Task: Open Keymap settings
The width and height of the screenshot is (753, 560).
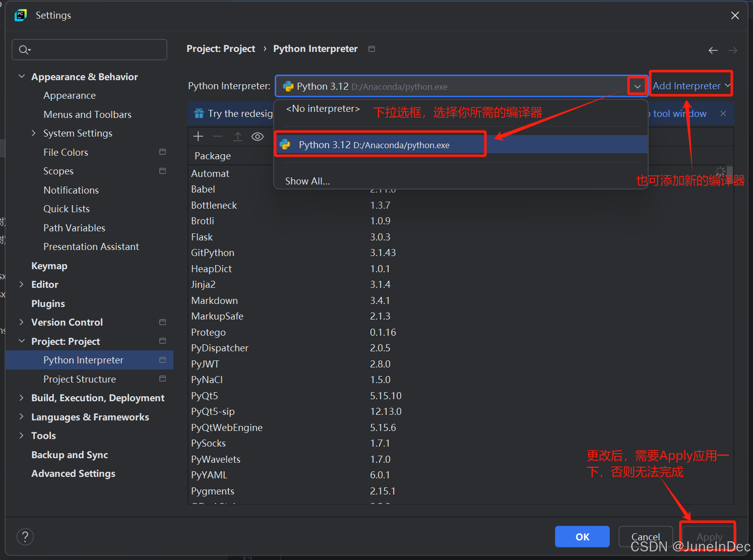Action: click(49, 266)
